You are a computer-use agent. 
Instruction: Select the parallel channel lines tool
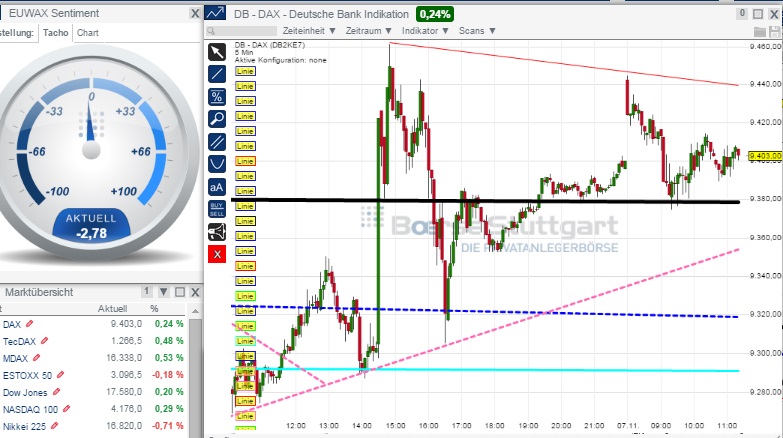pyautogui.click(x=217, y=142)
